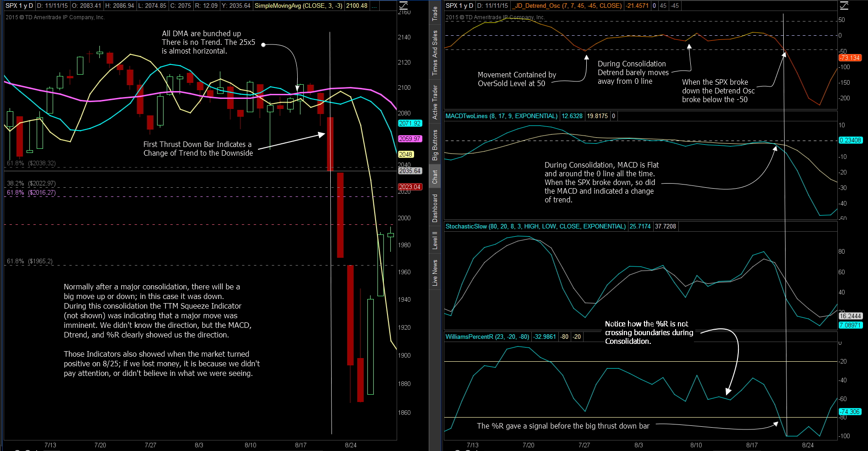
Task: Click the right chart's scale curve icon
Action: (x=844, y=5)
